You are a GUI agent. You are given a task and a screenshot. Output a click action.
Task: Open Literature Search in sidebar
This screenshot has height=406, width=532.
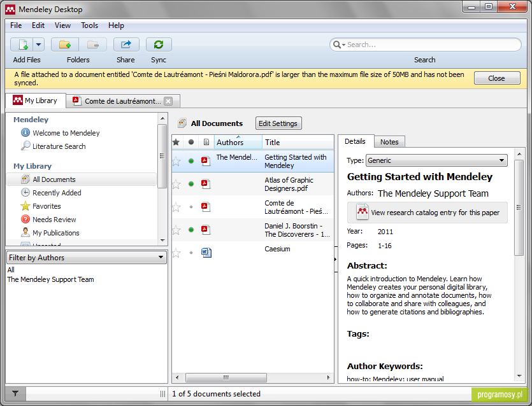coord(54,146)
